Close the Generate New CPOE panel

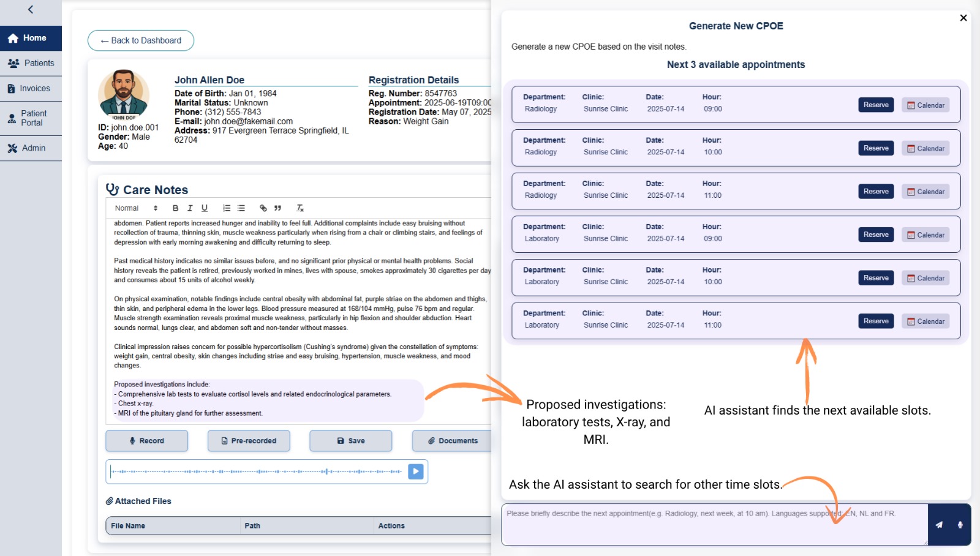(963, 18)
